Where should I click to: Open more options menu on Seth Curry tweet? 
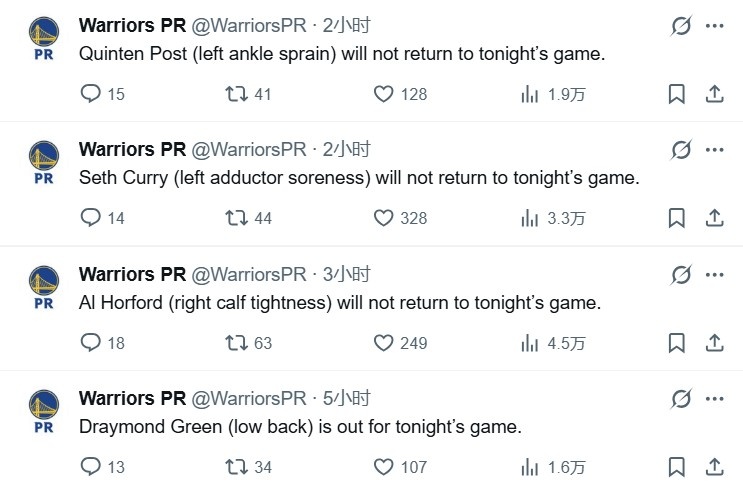714,150
